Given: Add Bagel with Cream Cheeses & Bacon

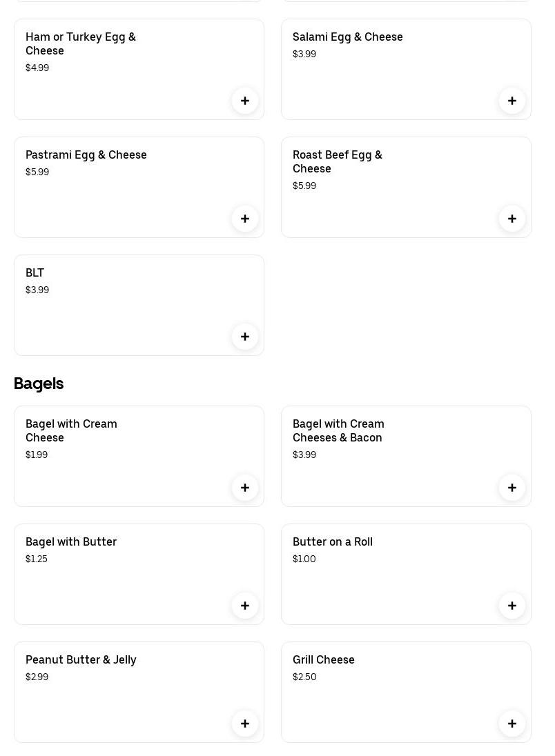Looking at the screenshot, I should pyautogui.click(x=512, y=488).
